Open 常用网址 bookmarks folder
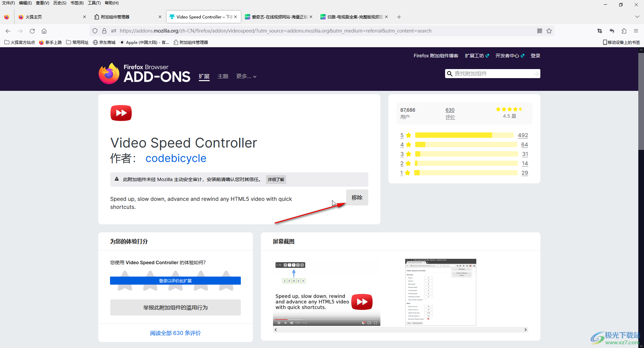 point(77,42)
